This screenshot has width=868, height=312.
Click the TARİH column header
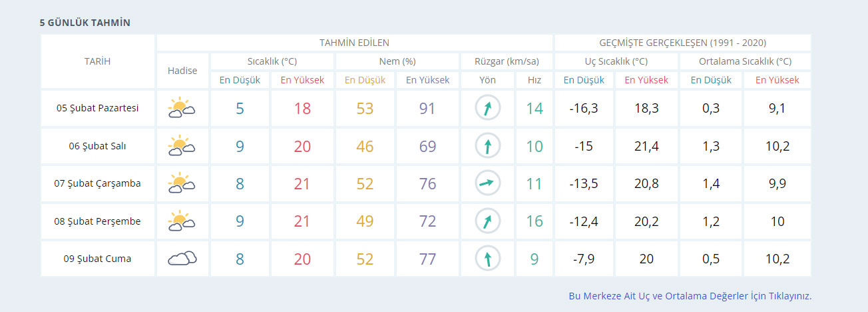click(97, 61)
